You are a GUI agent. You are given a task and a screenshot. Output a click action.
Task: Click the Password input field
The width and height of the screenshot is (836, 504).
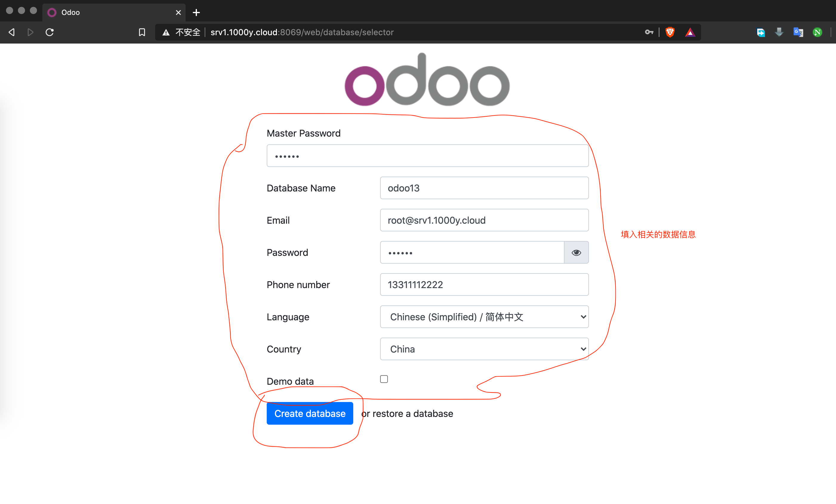472,252
